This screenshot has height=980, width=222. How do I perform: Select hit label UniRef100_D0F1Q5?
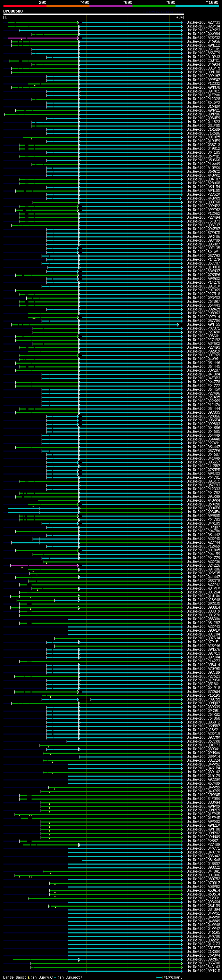tap(203, 153)
